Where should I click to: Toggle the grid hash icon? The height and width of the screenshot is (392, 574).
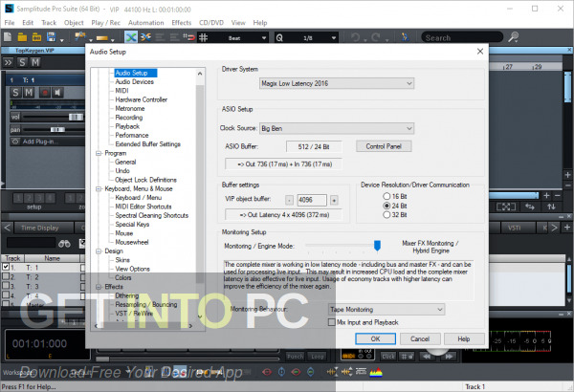pos(203,37)
